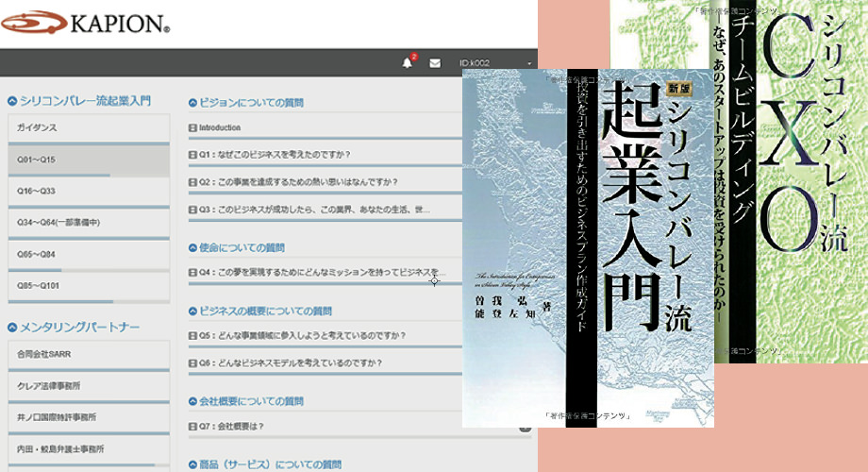Open Q4 about ミッション
The image size is (868, 472).
click(322, 272)
